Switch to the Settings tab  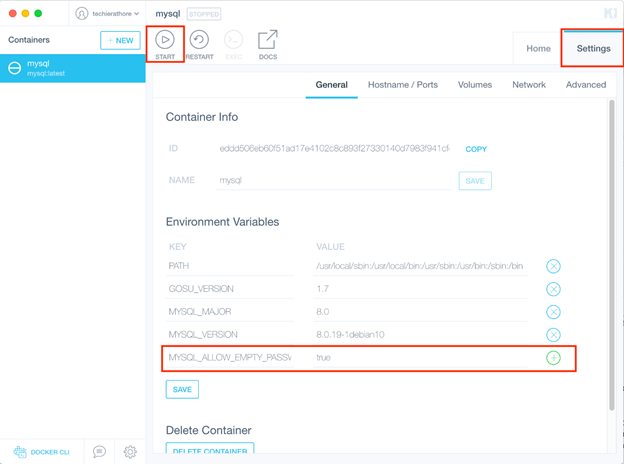pyautogui.click(x=593, y=49)
